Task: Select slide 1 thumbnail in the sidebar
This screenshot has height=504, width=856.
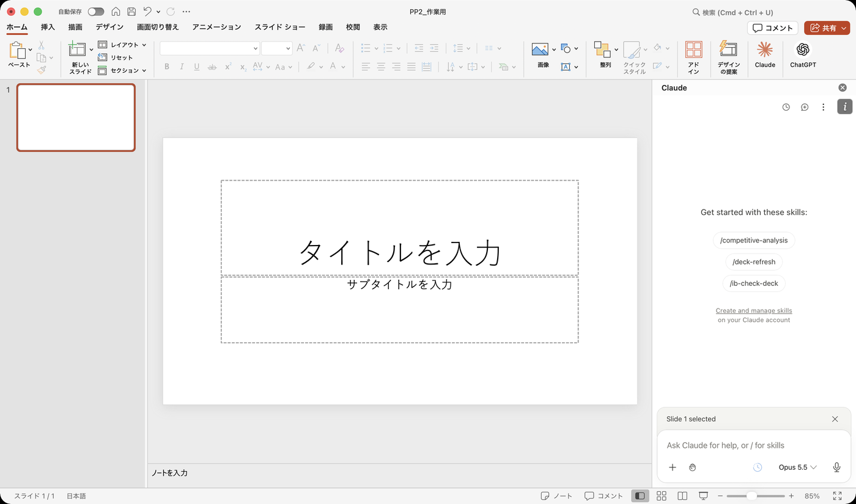Action: [x=76, y=117]
